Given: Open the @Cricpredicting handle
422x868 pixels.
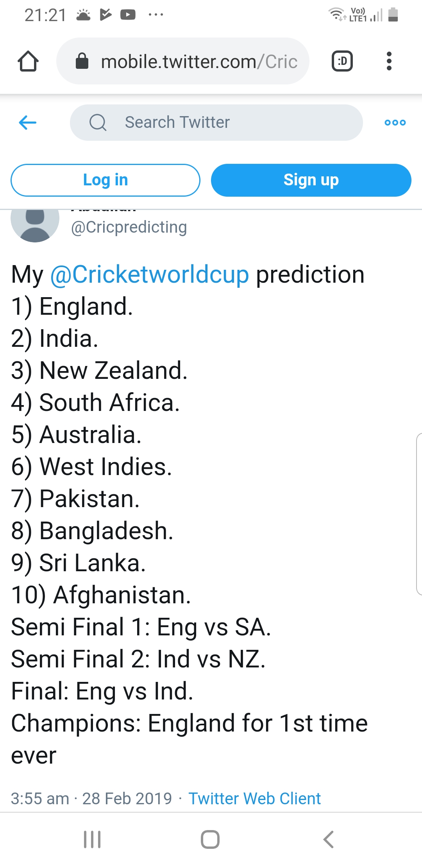Looking at the screenshot, I should coord(129,228).
